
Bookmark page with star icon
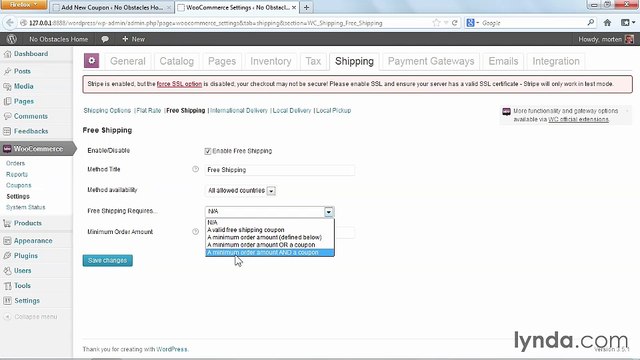coord(436,23)
